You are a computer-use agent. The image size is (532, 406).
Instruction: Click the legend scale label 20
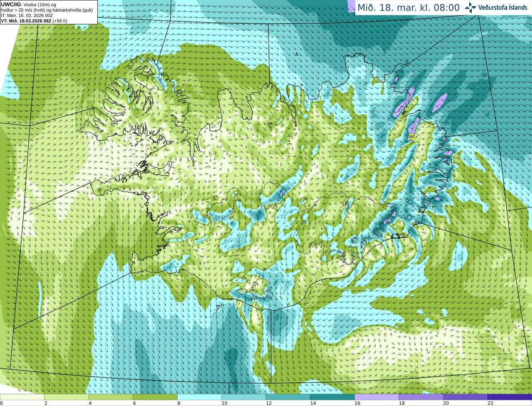point(446,403)
